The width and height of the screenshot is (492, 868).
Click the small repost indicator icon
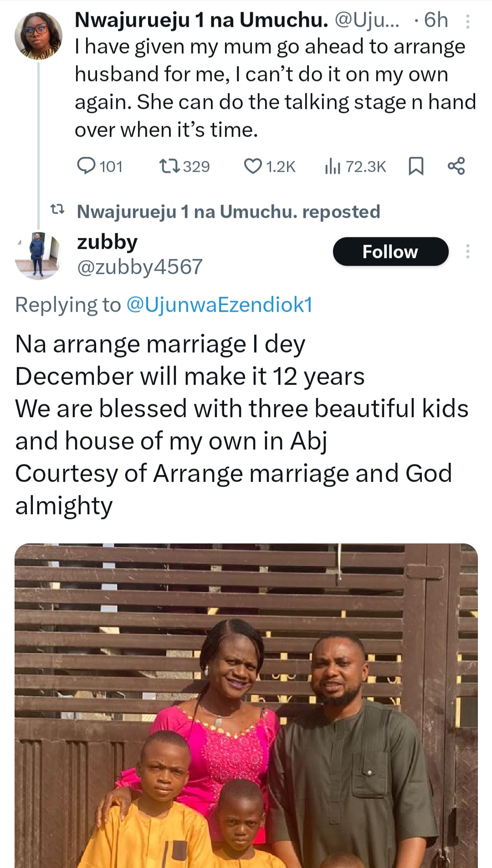[x=57, y=210]
